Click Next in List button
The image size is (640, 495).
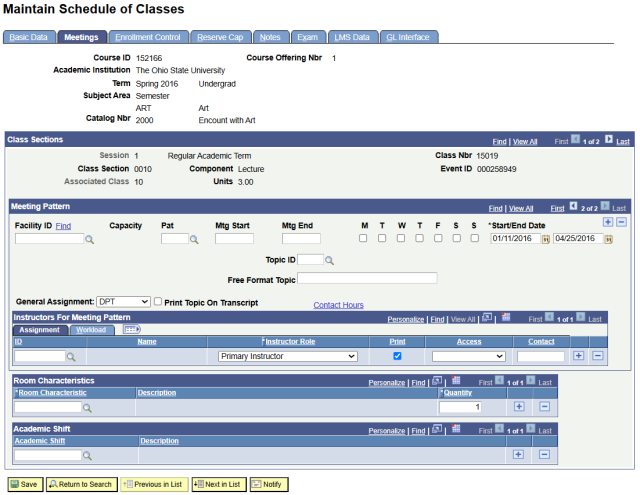[219, 484]
